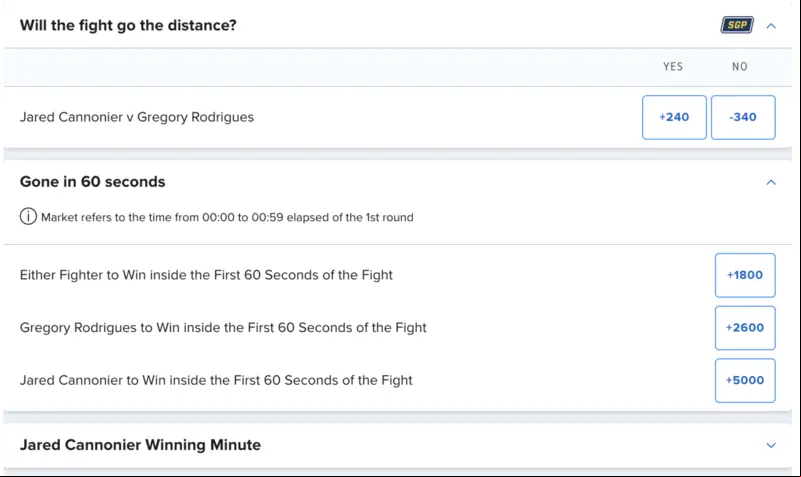Click the info icon beside market description
The height and width of the screenshot is (477, 801).
tap(28, 217)
